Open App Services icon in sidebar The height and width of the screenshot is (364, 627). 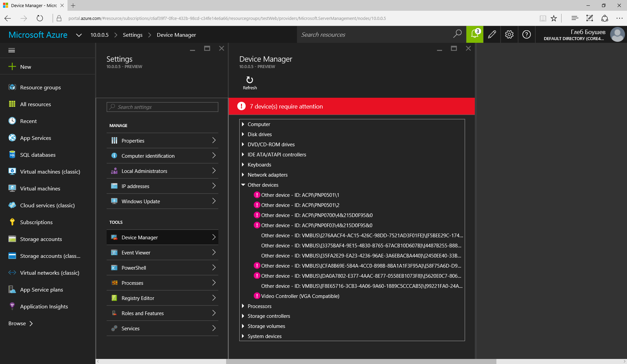point(12,138)
